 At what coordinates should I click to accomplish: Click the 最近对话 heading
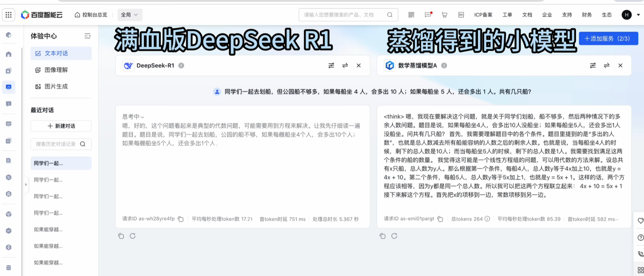tap(42, 110)
